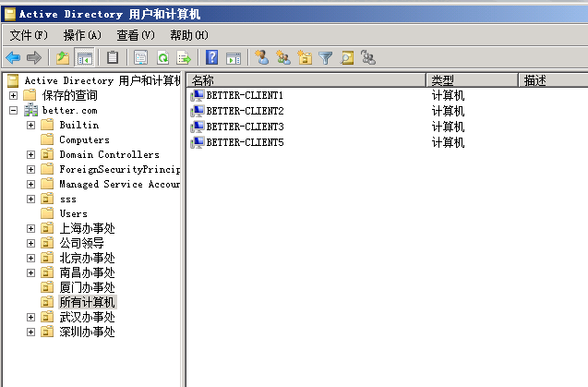Expand the 公司领导 node

(x=30, y=243)
